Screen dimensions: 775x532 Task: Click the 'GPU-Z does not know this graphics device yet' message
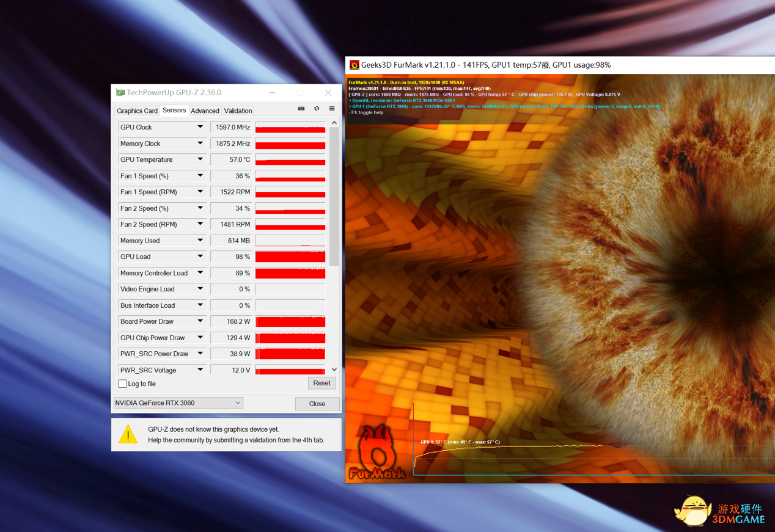(213, 429)
